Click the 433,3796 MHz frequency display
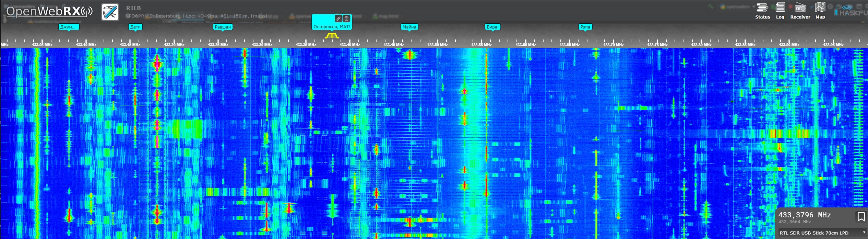 click(804, 215)
